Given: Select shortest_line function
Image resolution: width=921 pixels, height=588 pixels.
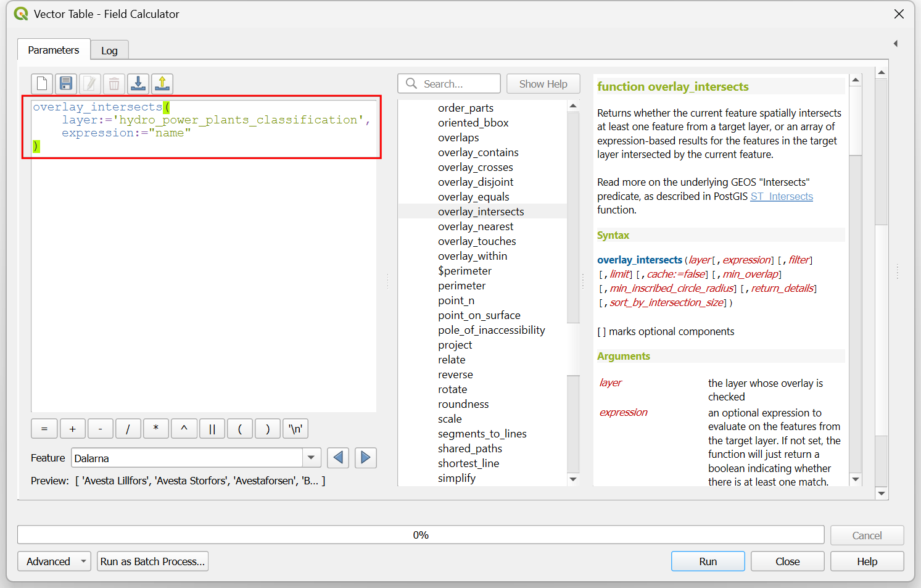Looking at the screenshot, I should pos(469,463).
